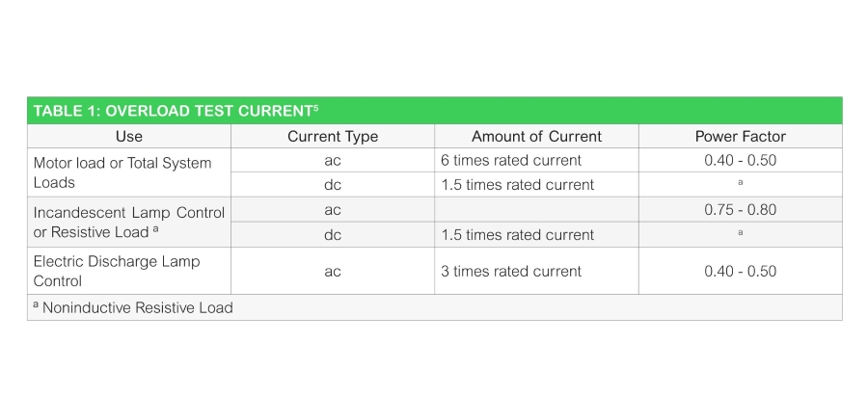Click the 3 times rated current cell

(x=536, y=271)
